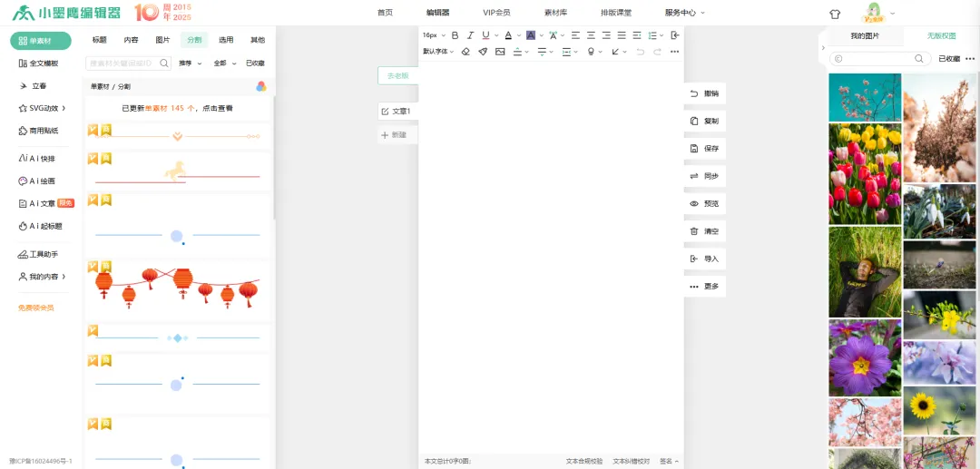Click the letter spacing icon
Image resolution: width=980 pixels, height=469 pixels.
[553, 35]
